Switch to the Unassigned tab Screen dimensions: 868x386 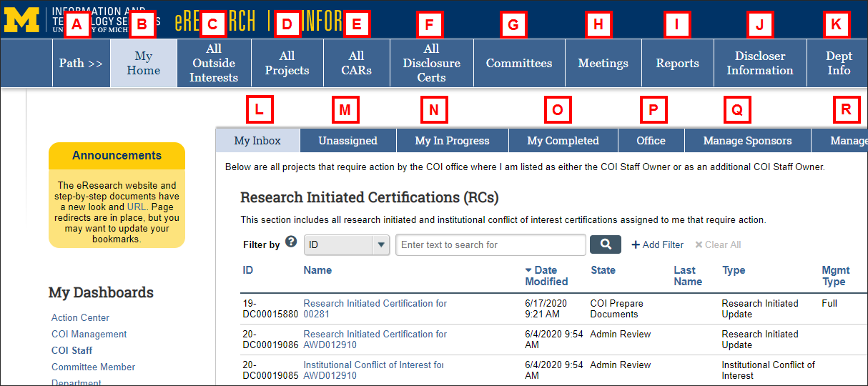[x=348, y=140]
